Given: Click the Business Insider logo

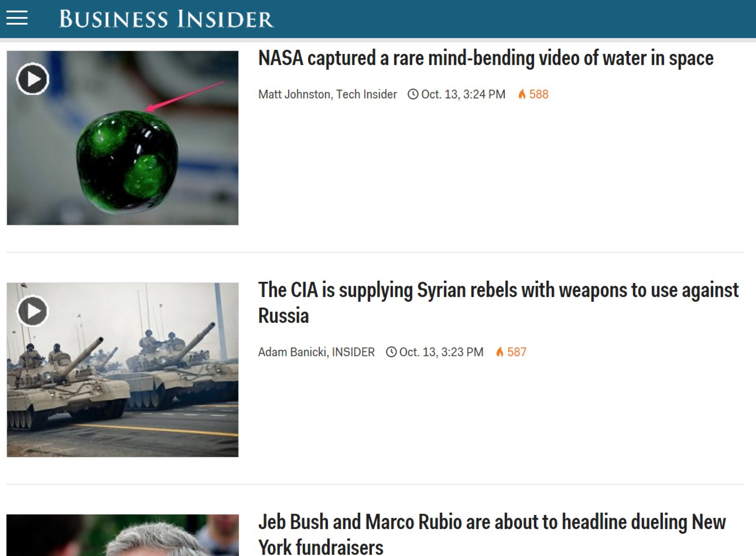Looking at the screenshot, I should tap(166, 19).
